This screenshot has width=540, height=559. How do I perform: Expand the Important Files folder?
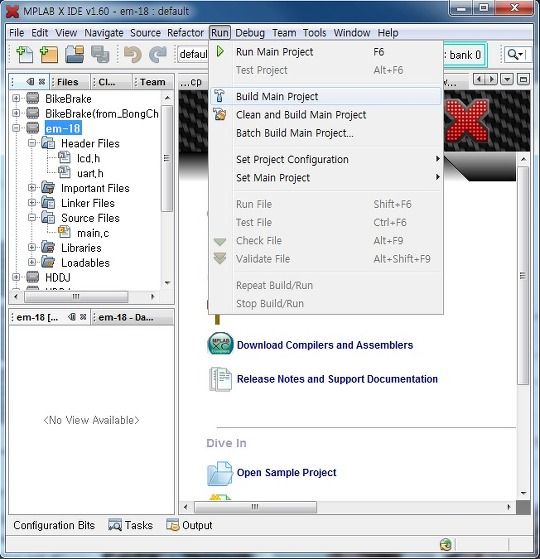tap(32, 188)
